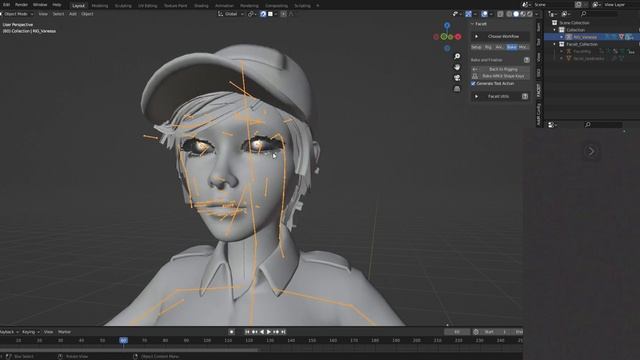Screen dimensions: 640x360
Task: Open the Keying dropdown in timeline
Action: pyautogui.click(x=31, y=332)
